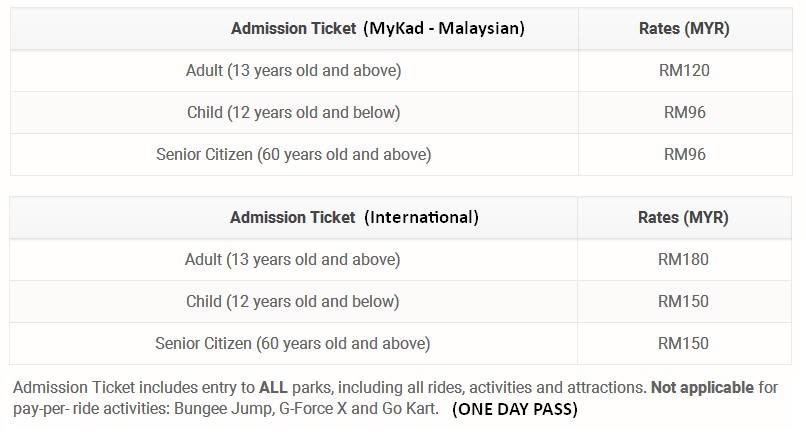Image resolution: width=806 pixels, height=435 pixels.
Task: Click the bold Not applicable text
Action: 702,388
